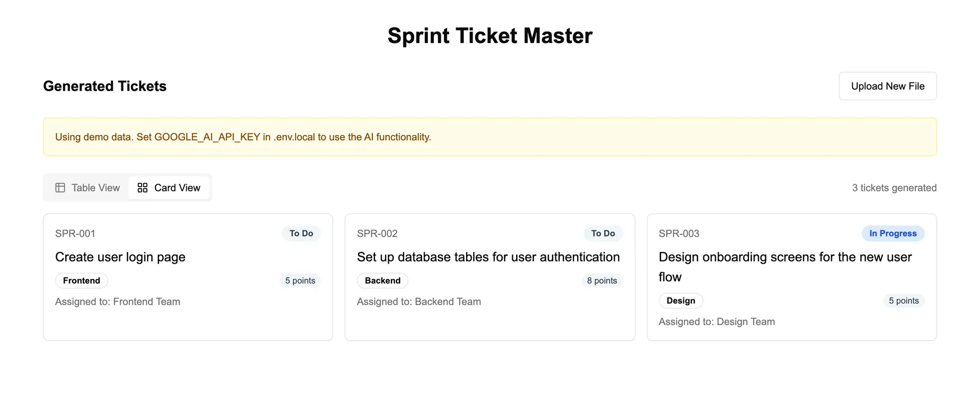This screenshot has height=396, width=980.
Task: Open ticket SPR-003 ID label
Action: coord(679,233)
